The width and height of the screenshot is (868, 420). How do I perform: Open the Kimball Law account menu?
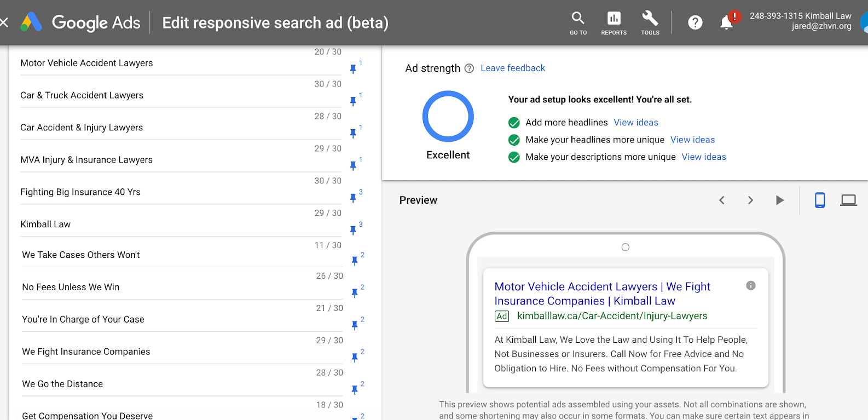click(800, 21)
